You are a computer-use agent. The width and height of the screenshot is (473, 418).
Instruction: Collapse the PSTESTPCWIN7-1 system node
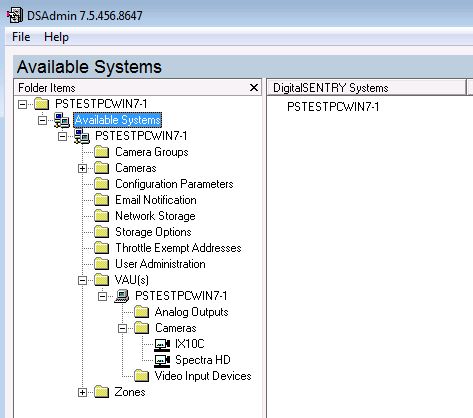62,136
